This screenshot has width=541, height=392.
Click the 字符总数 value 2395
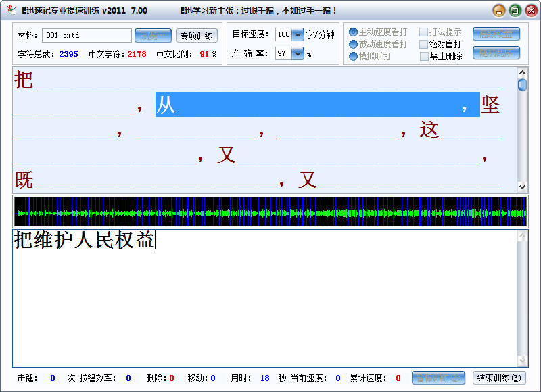pyautogui.click(x=69, y=54)
